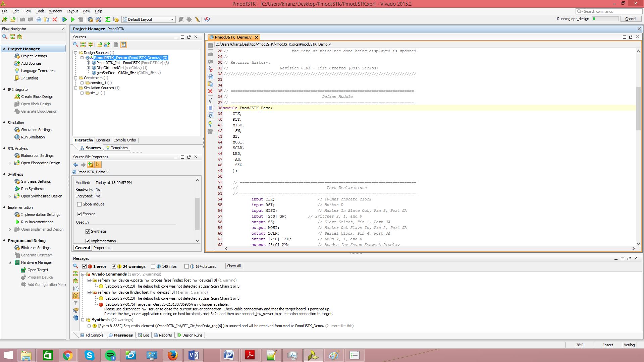Click red X delete icon in main toolbar
Screen dimensions: 644x362
tap(55, 19)
